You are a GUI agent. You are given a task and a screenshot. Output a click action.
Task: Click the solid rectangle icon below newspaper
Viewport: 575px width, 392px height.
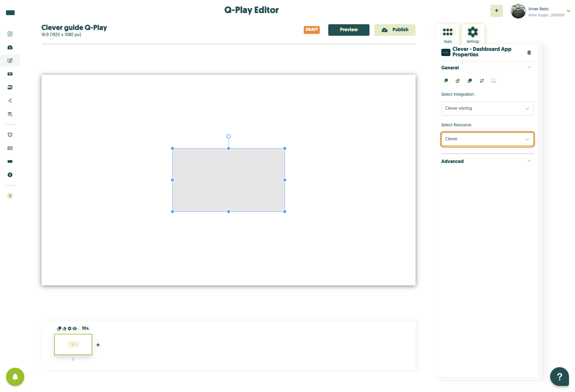[x=10, y=161]
